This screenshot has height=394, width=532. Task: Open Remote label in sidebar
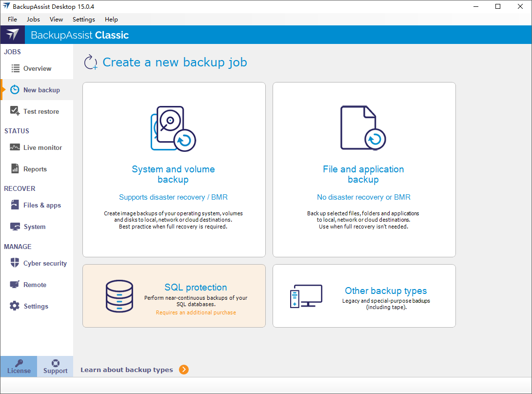click(x=35, y=285)
